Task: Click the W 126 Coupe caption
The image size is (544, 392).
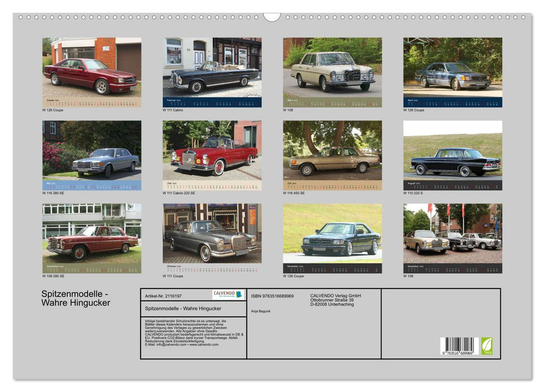Action: 53,111
